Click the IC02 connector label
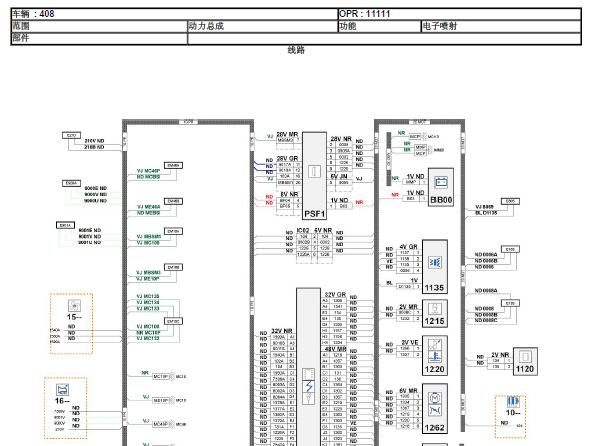 click(x=303, y=230)
